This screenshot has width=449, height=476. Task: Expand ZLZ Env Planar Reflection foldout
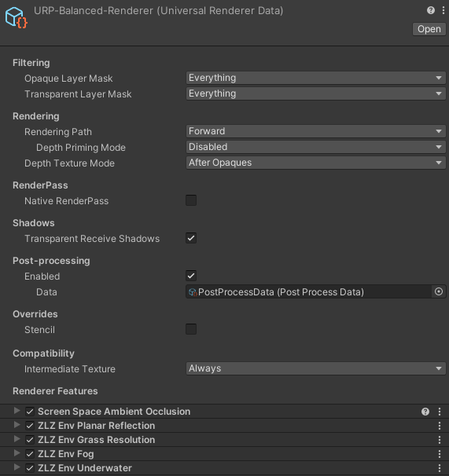17,425
